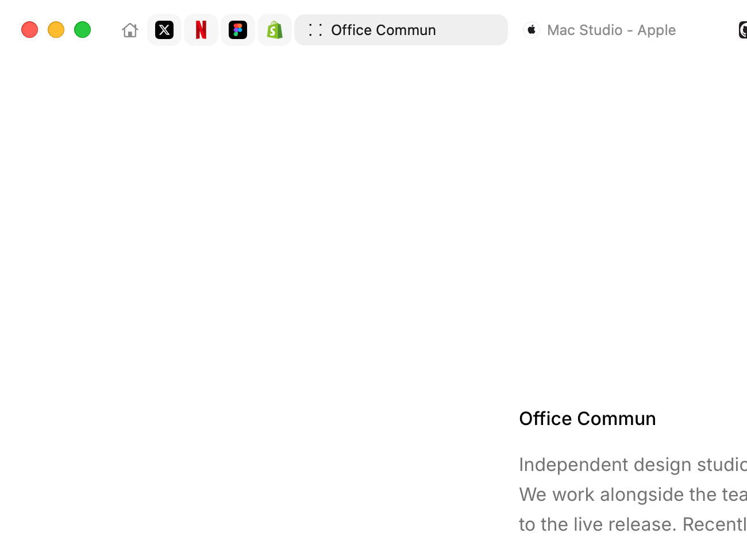Viewport: 747px width, 560px height.
Task: Switch to the pinned X (Twitter) tab
Action: click(164, 30)
